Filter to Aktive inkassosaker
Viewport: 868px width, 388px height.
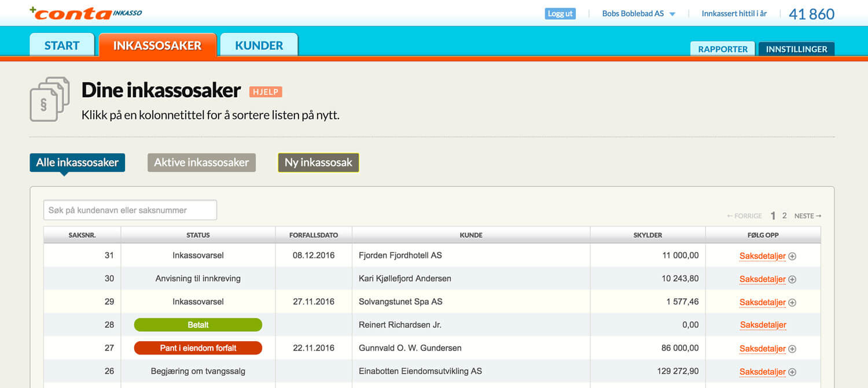(x=201, y=162)
